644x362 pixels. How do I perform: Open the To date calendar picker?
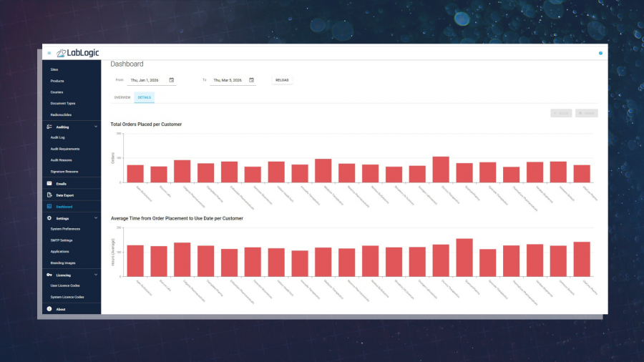252,80
